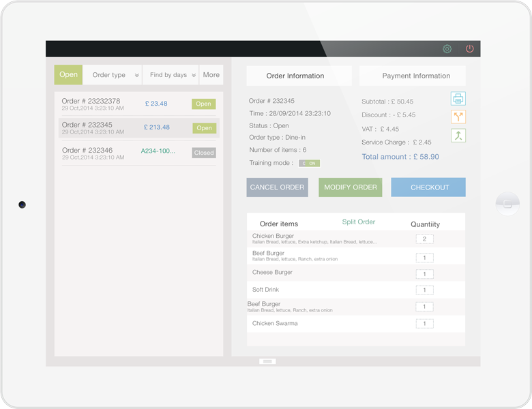
Task: Expand the Order type dropdown
Action: (x=113, y=75)
